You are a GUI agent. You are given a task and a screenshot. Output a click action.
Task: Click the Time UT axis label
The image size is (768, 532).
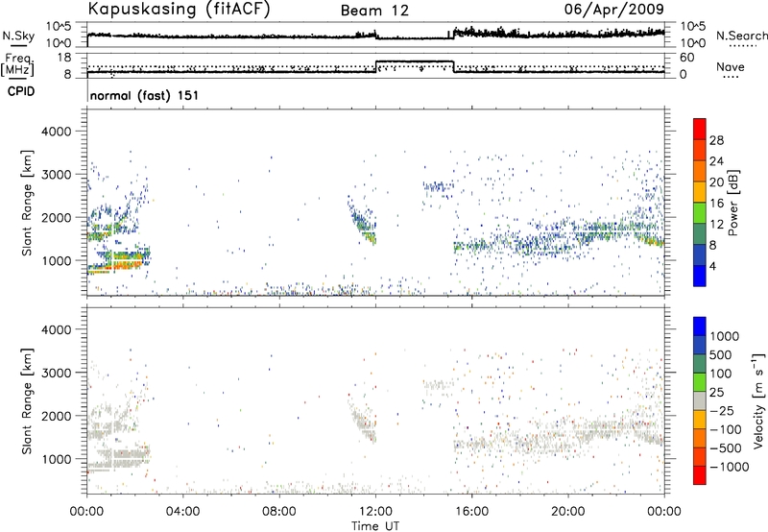375,526
